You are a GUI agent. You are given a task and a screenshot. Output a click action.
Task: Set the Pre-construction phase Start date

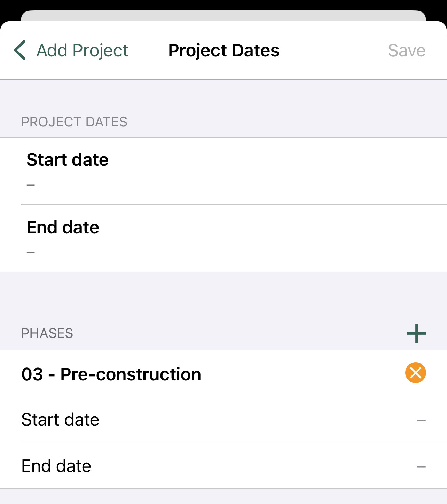pyautogui.click(x=223, y=420)
